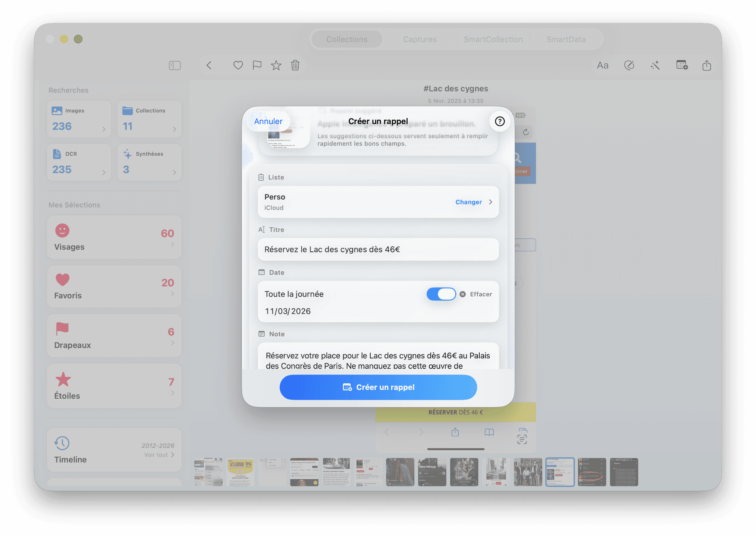Switch to the SmartData tab
The width and height of the screenshot is (756, 536).
click(566, 39)
